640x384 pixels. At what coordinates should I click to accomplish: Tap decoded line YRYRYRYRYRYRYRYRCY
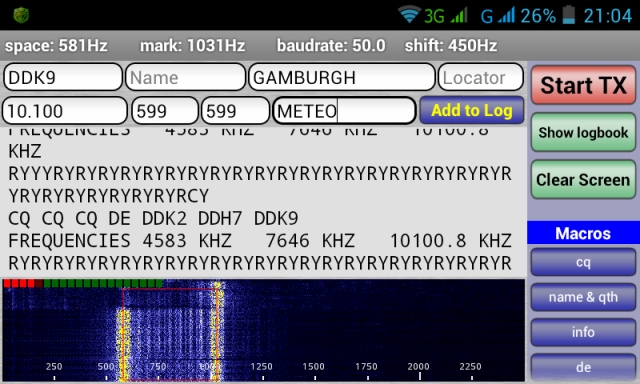click(109, 196)
